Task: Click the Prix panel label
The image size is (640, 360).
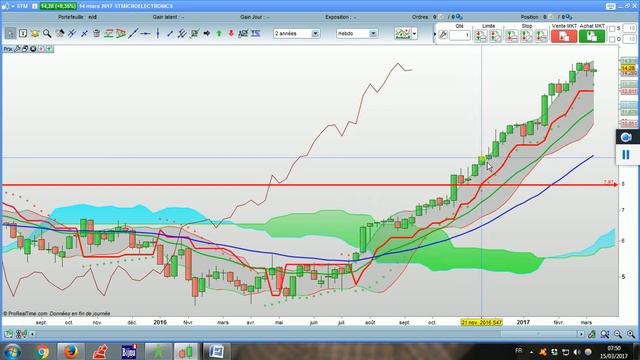Action: coord(8,49)
